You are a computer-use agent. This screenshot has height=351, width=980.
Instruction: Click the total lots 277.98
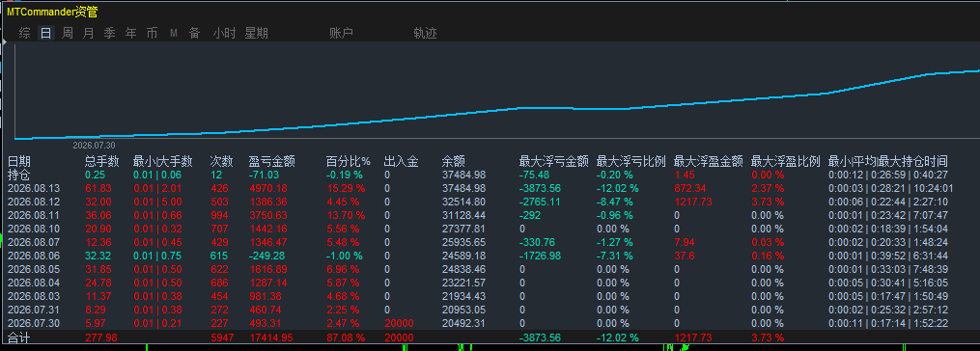pyautogui.click(x=101, y=337)
